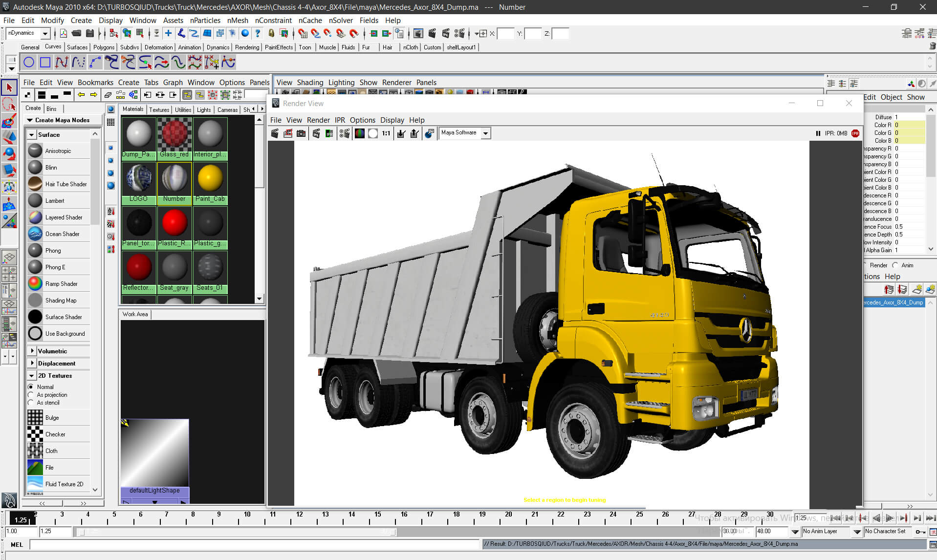This screenshot has height=560, width=937.
Task: Switch to the Bins tab in Hypershade
Action: [x=51, y=108]
